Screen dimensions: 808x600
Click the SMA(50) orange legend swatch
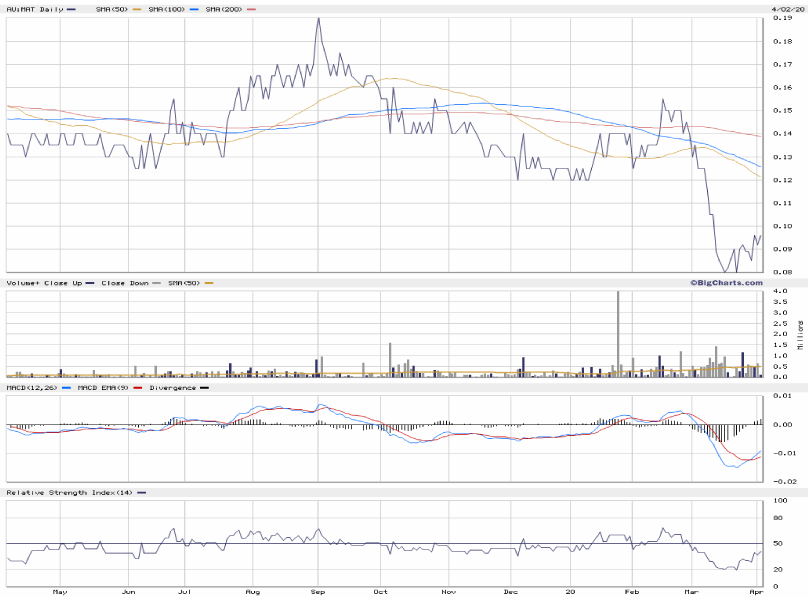click(x=135, y=9)
